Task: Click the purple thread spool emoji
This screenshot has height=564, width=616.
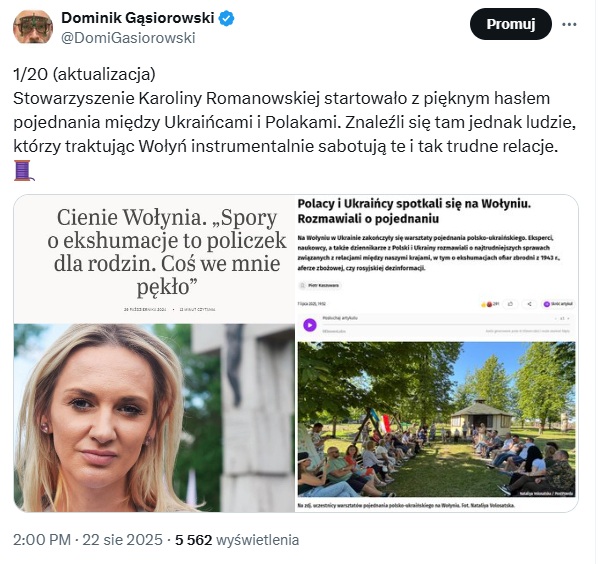Action: click(x=24, y=170)
